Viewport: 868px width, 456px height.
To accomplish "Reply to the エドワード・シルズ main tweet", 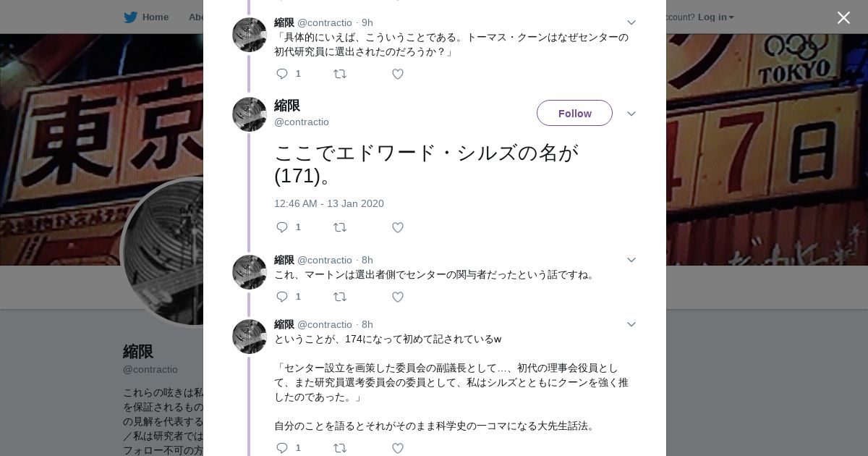I will [x=282, y=227].
